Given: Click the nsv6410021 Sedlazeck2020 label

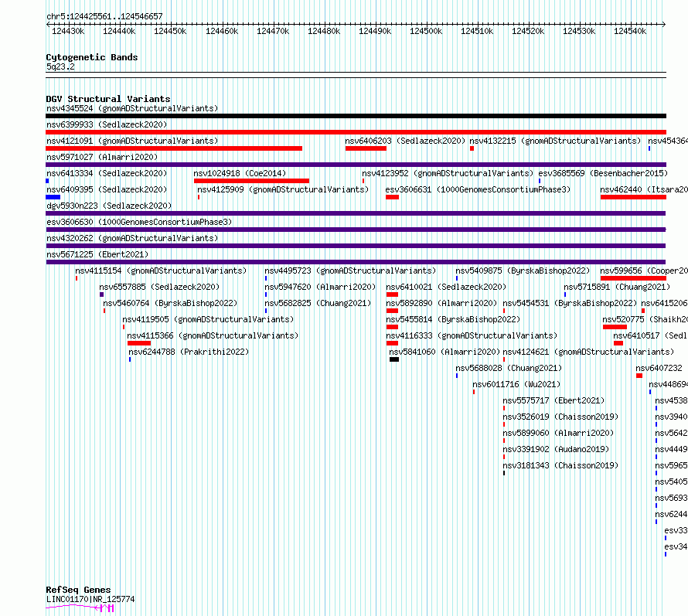Looking at the screenshot, I should [x=446, y=287].
